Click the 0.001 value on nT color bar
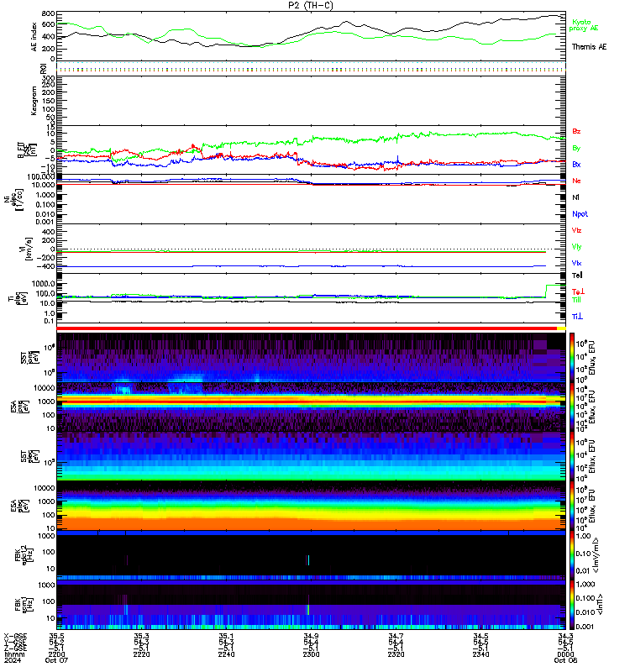Image resolution: width=630 pixels, height=672 pixels. (x=585, y=627)
